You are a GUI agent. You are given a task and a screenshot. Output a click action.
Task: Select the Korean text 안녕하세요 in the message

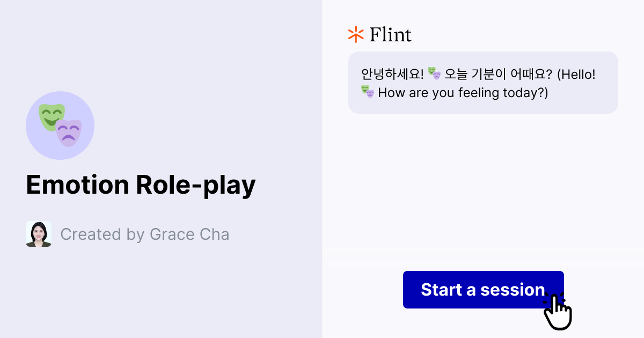point(393,74)
